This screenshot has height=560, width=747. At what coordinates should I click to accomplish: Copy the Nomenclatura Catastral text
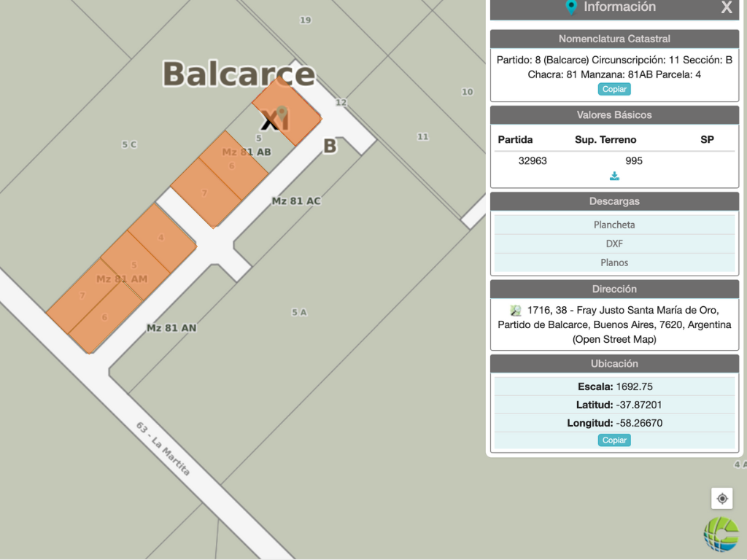point(614,89)
